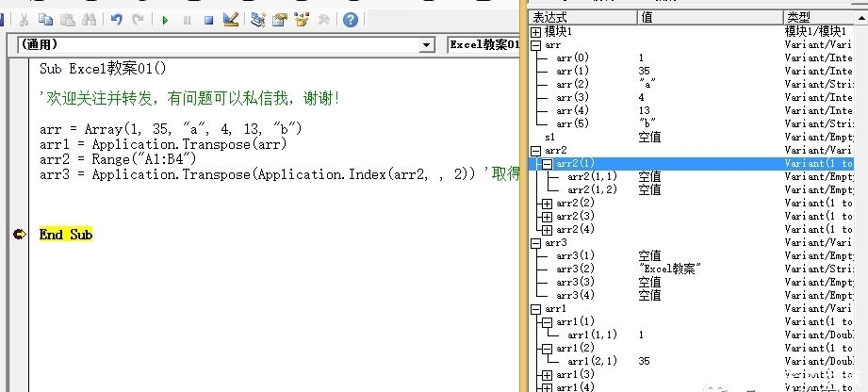Click the highlighted End Sub line
The width and height of the screenshot is (868, 392).
[x=66, y=235]
